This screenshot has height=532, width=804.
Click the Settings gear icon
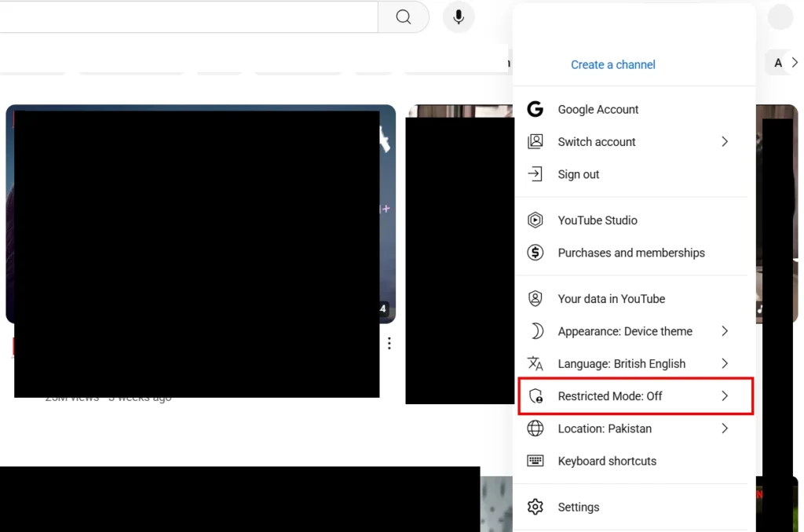click(x=535, y=508)
